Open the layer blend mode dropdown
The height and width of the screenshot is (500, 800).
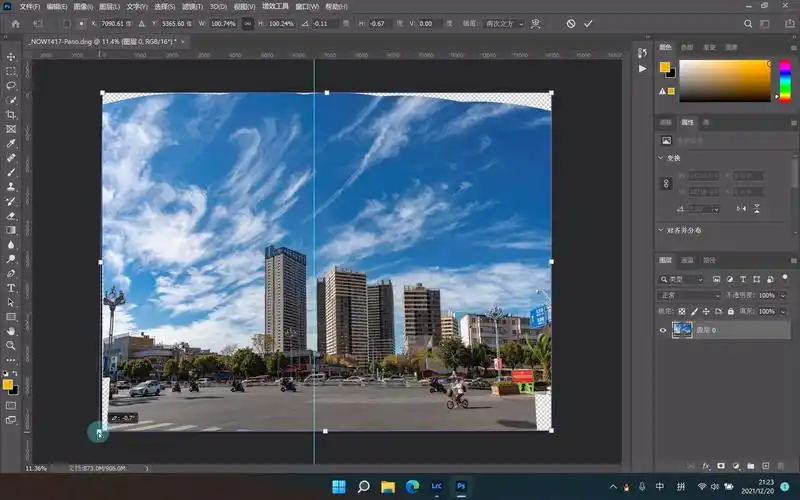click(688, 296)
